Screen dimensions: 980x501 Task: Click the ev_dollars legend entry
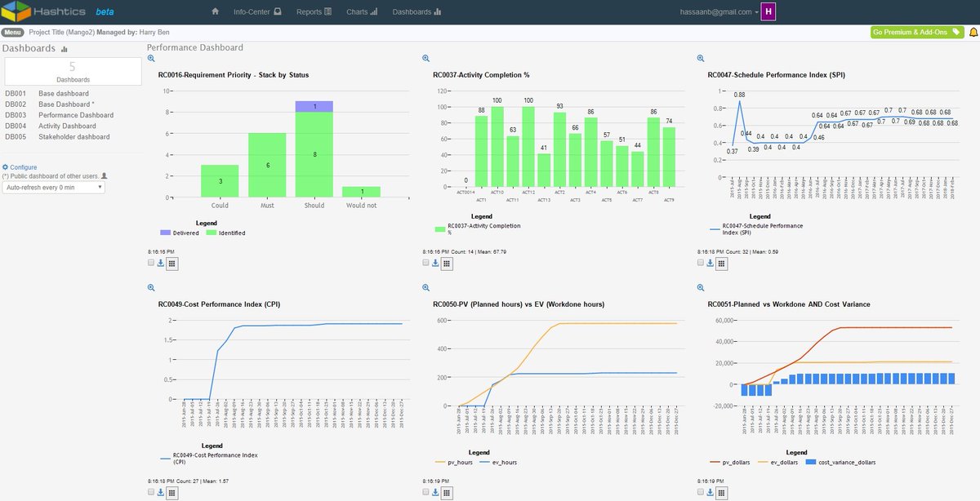click(x=776, y=462)
